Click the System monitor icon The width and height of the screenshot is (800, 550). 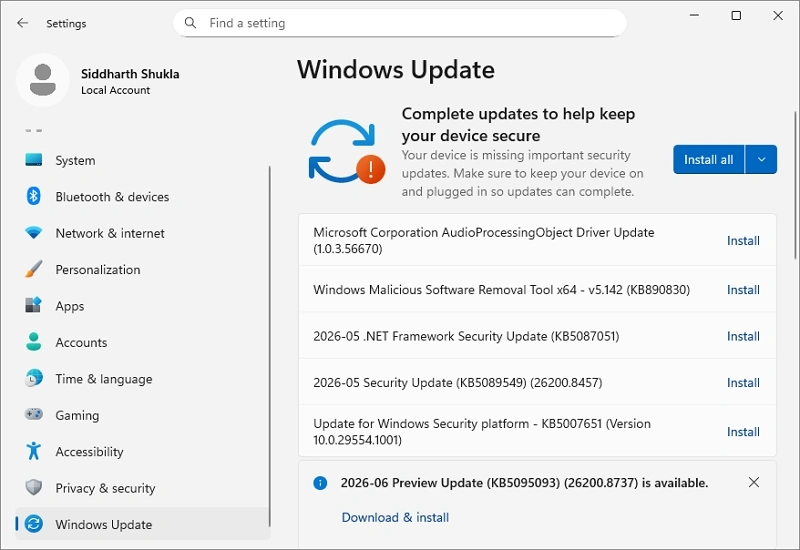[x=34, y=160]
